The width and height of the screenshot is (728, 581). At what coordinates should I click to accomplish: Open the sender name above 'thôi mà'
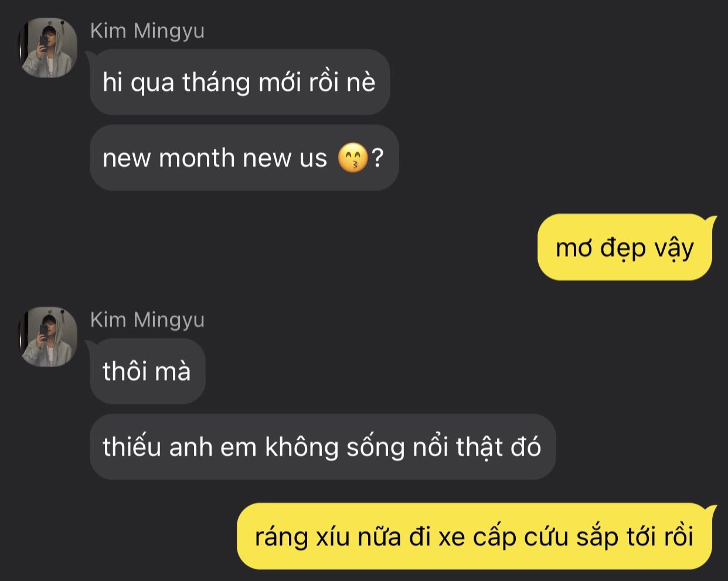pyautogui.click(x=147, y=320)
